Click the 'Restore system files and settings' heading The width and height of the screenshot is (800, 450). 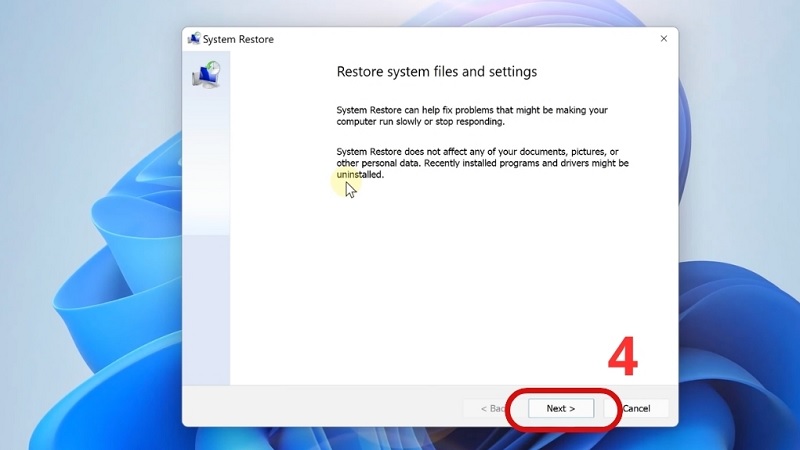[437, 71]
